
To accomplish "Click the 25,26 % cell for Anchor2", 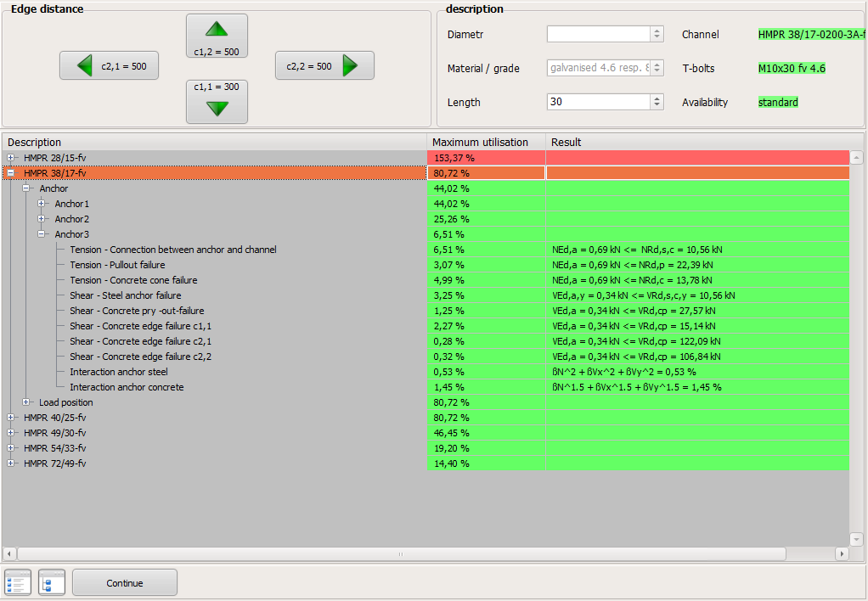I will pyautogui.click(x=486, y=219).
